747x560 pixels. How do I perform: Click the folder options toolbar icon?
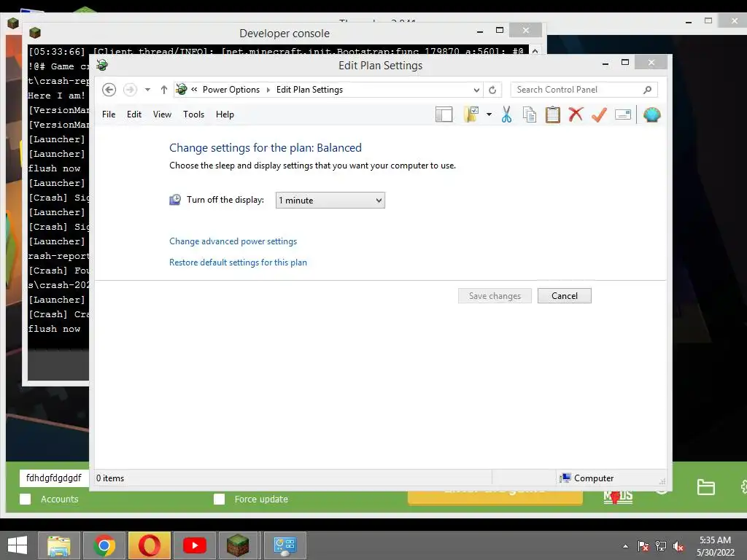point(471,114)
